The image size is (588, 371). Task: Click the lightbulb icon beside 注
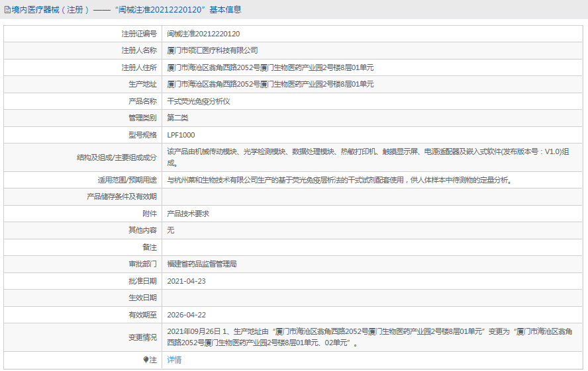tap(146, 360)
